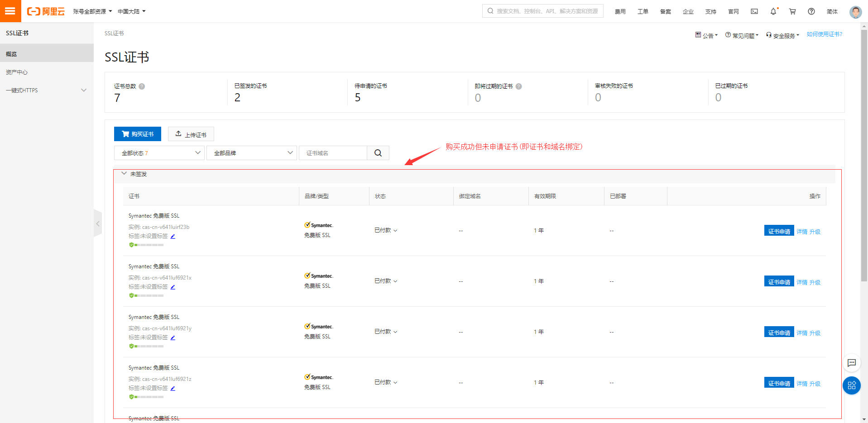Expand the 一键式HTTPS sidebar item

47,90
